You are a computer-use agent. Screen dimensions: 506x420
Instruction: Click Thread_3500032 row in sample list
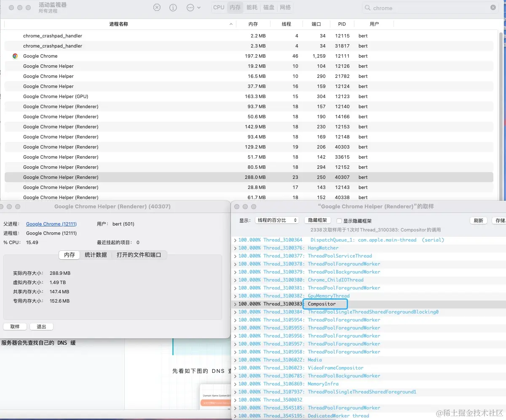369,400
